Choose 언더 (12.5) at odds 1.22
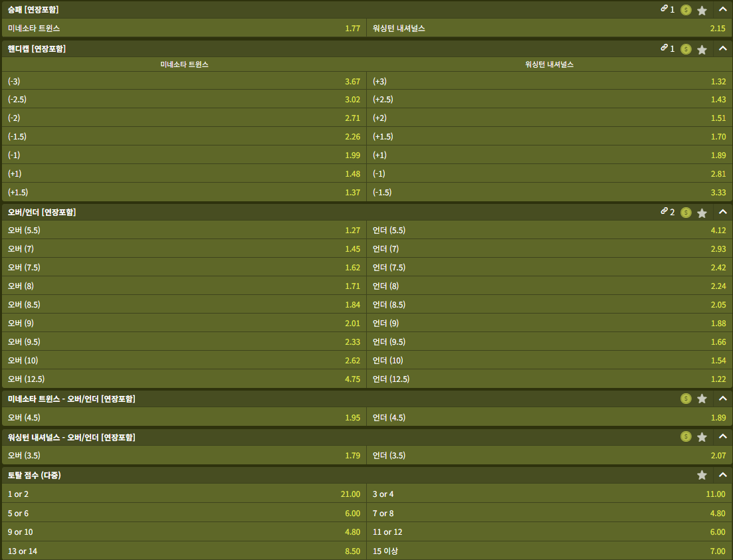 pos(550,379)
